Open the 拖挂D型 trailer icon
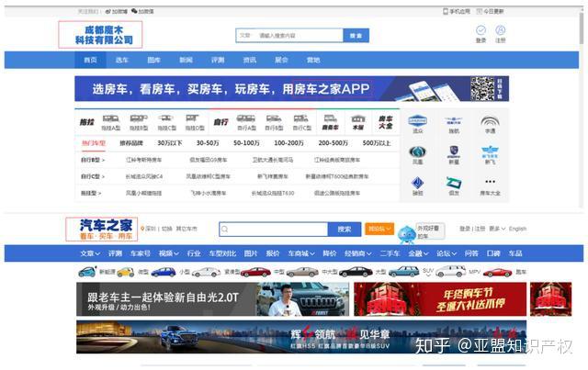This screenshot has height=370, width=588. [x=192, y=118]
